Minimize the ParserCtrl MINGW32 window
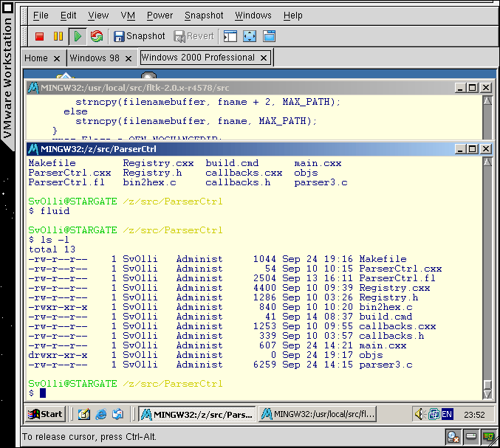 tap(460, 149)
